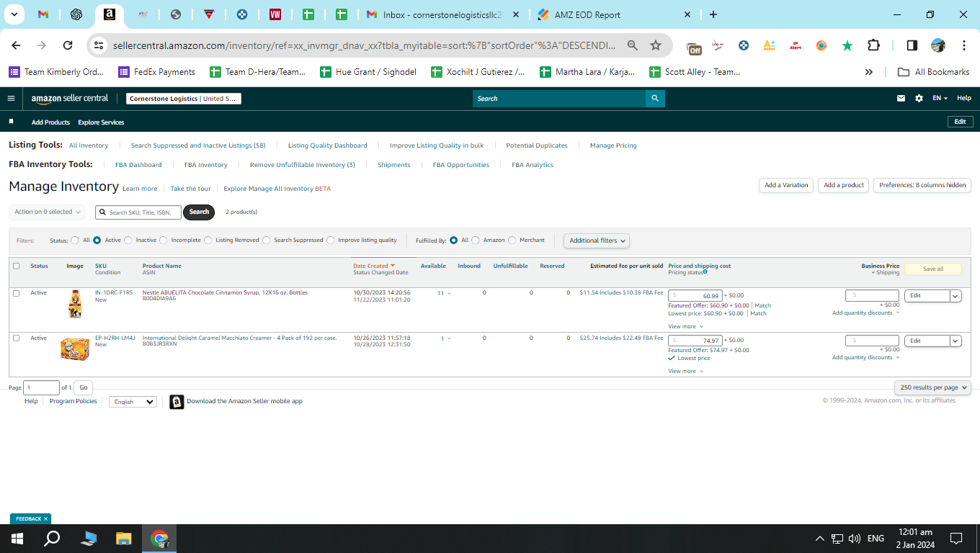Click the International Delight product thumbnail

coord(75,349)
